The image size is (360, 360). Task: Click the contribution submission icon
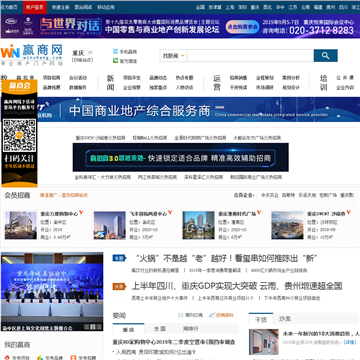click(x=211, y=315)
